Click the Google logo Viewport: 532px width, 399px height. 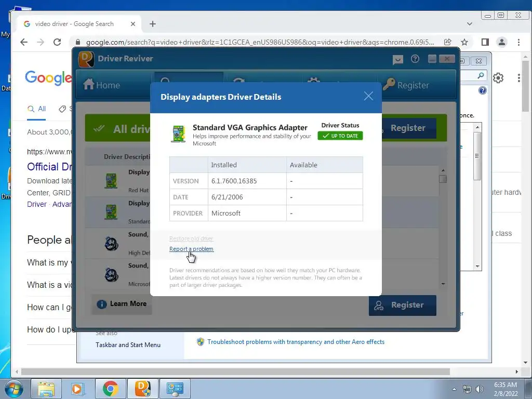(x=48, y=78)
